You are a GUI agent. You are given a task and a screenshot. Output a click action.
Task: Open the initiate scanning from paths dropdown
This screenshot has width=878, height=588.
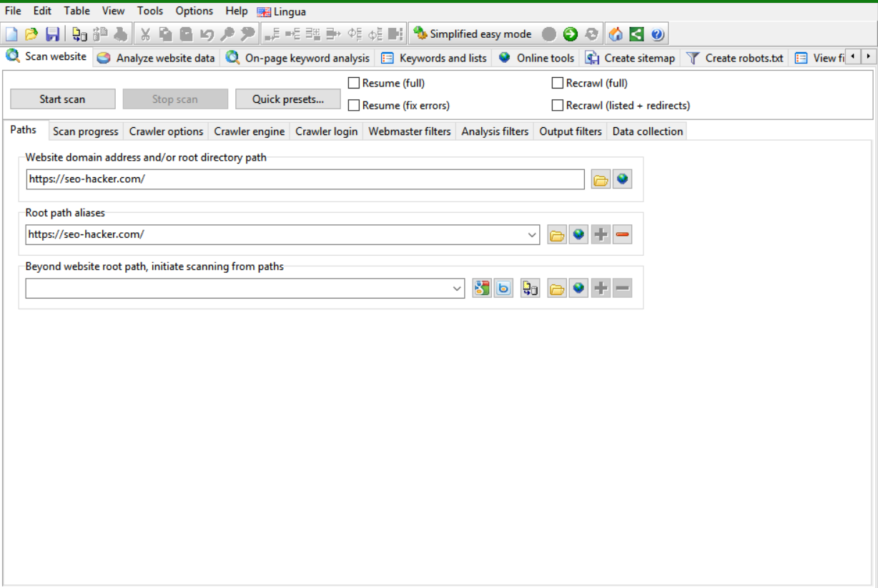(457, 289)
